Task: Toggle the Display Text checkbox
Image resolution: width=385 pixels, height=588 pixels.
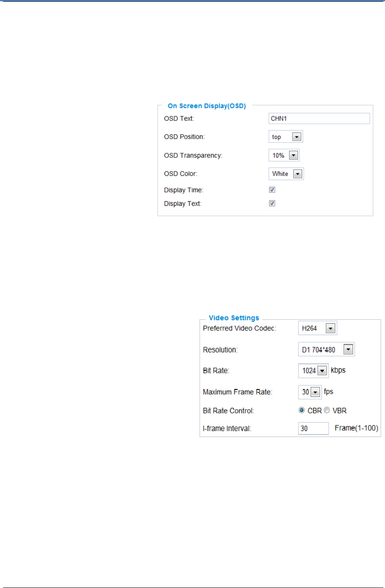Action: 272,203
